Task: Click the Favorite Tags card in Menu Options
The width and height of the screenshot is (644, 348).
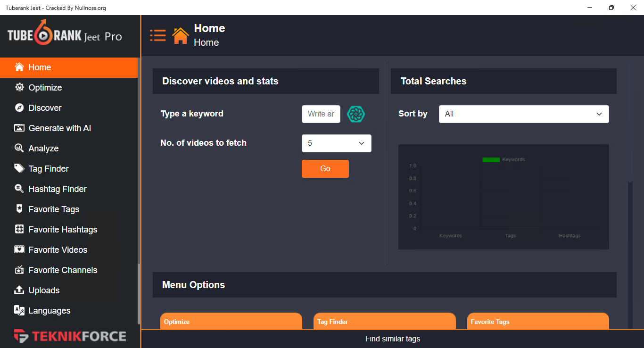Action: point(538,321)
